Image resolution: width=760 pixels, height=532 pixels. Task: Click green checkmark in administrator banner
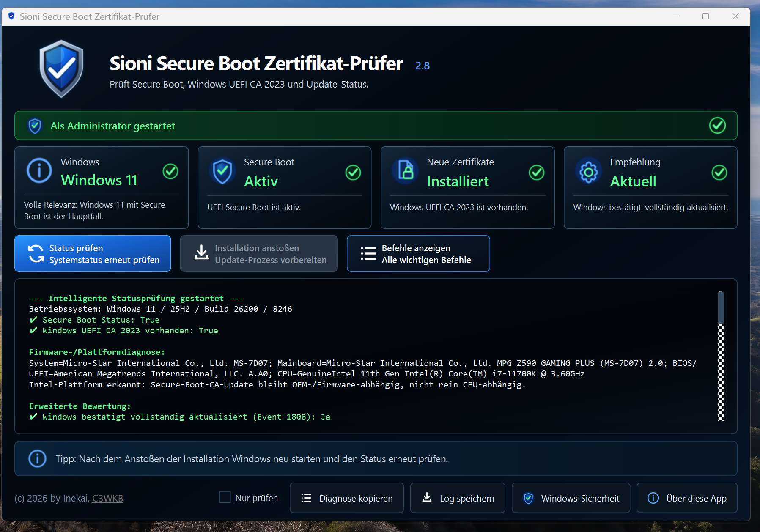click(717, 126)
